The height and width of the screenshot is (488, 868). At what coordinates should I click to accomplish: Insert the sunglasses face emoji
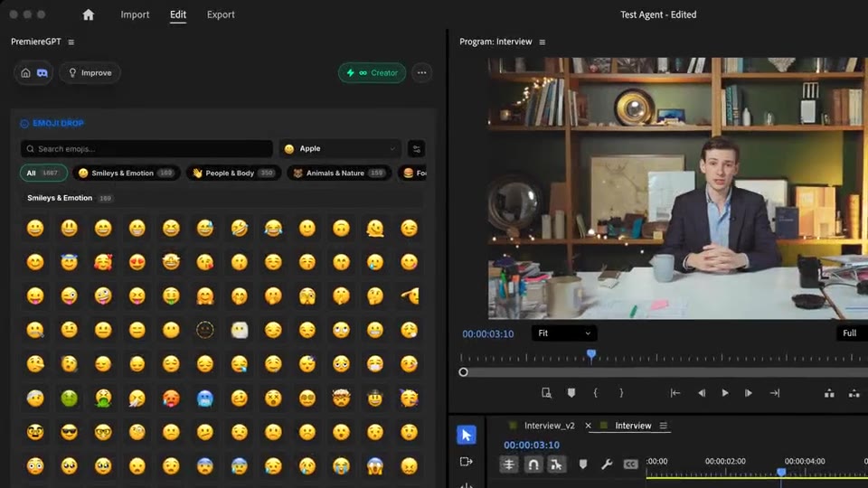click(x=70, y=432)
